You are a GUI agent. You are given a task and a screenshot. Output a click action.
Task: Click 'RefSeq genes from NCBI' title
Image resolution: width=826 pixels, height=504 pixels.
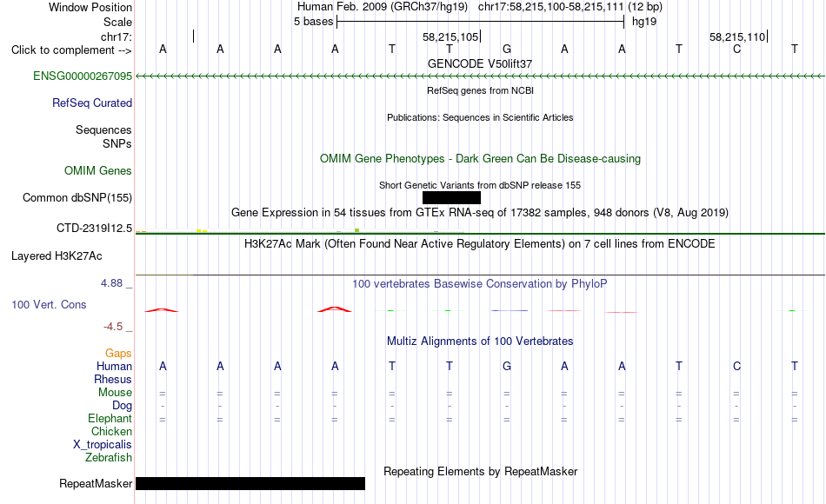[x=480, y=90]
